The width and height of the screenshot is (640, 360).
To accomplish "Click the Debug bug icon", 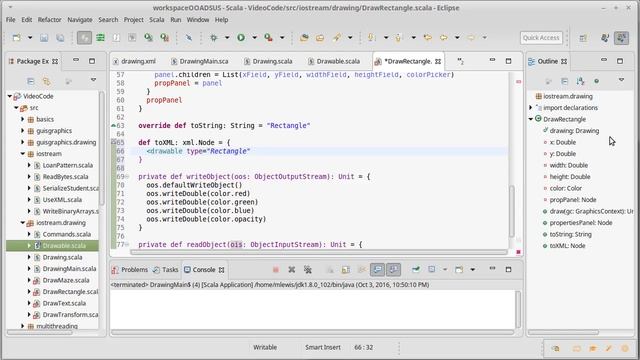I will (213, 38).
